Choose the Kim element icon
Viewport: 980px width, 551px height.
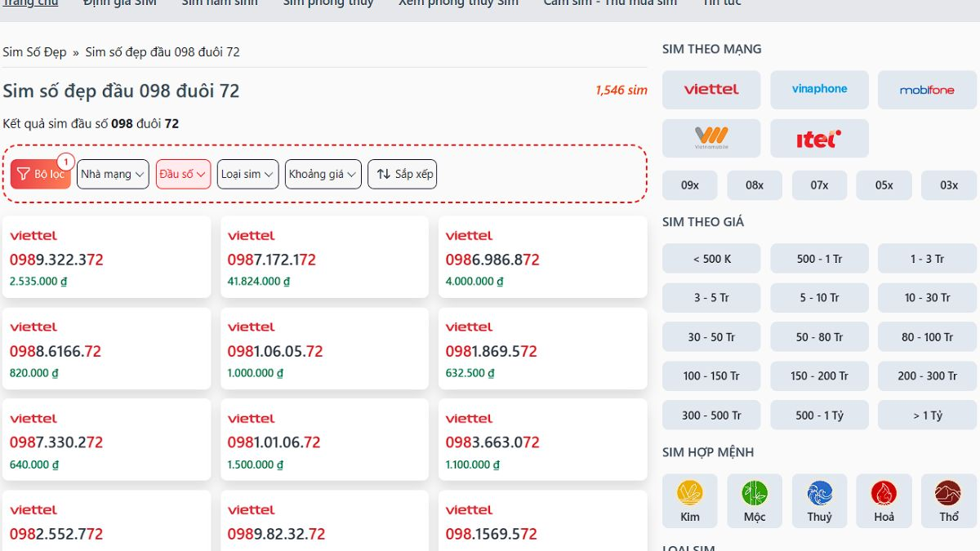(x=690, y=501)
